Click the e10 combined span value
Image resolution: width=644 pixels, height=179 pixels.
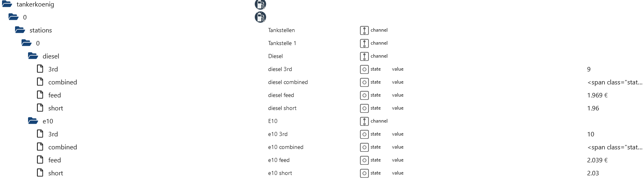tap(615, 147)
